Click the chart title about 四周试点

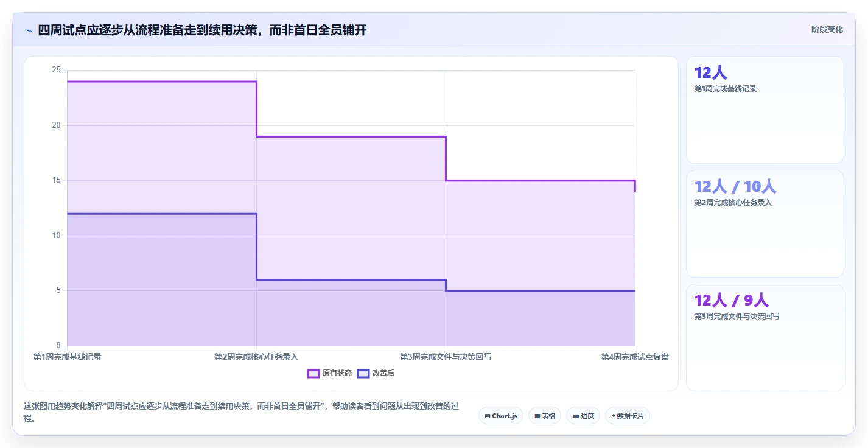click(x=202, y=30)
